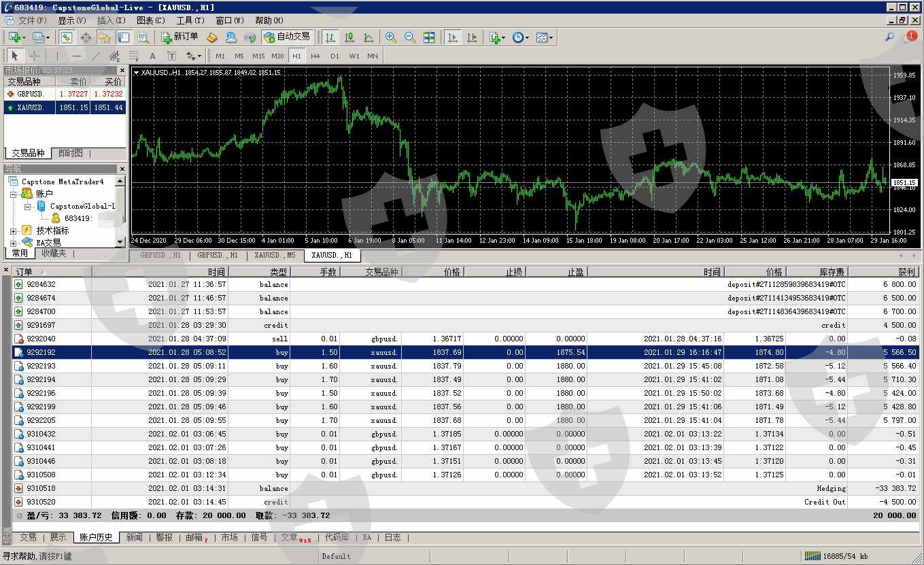Select the GBPUSD. row in Market Watch
This screenshot has width=924, height=565.
pos(31,94)
